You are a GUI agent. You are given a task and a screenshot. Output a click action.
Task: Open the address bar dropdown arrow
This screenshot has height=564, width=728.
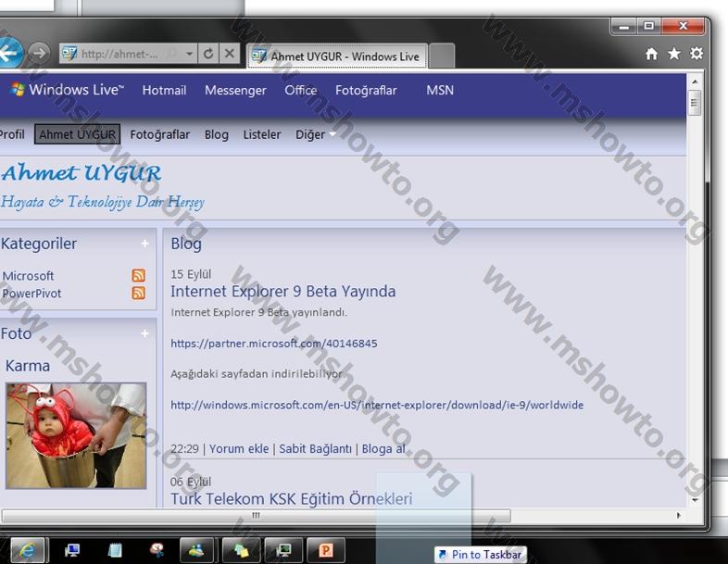[x=190, y=54]
